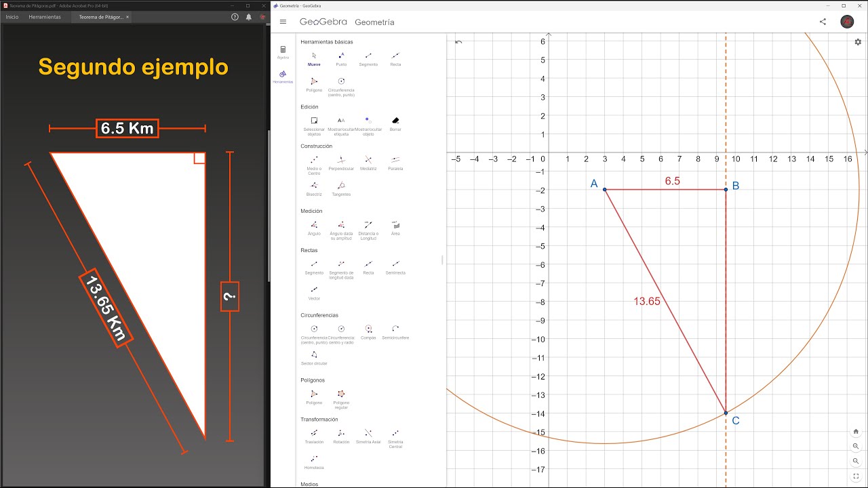Select the Simetría Central tool
Viewport: 868px width, 488px height.
tap(395, 438)
